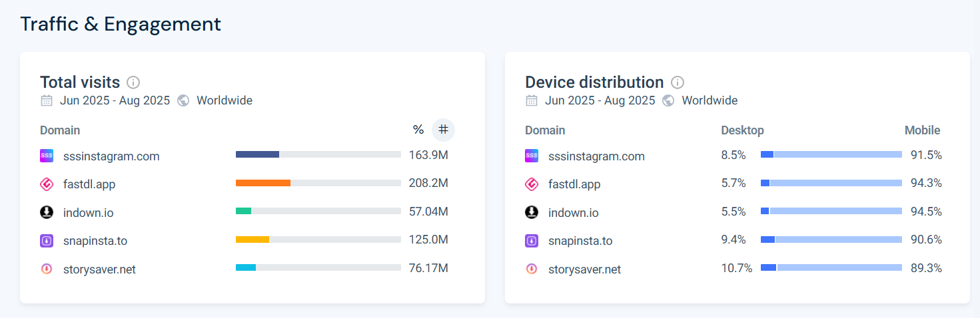Click the sssinstagram.com favicon in Total visits
The height and width of the screenshot is (318, 980).
[x=47, y=156]
